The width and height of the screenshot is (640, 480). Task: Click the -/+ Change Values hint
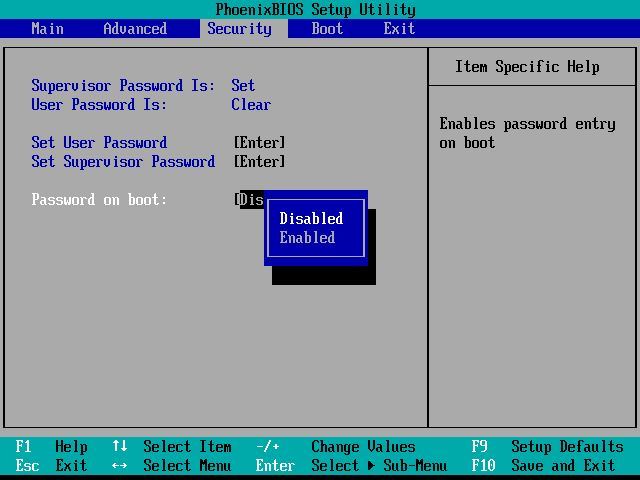[336, 447]
